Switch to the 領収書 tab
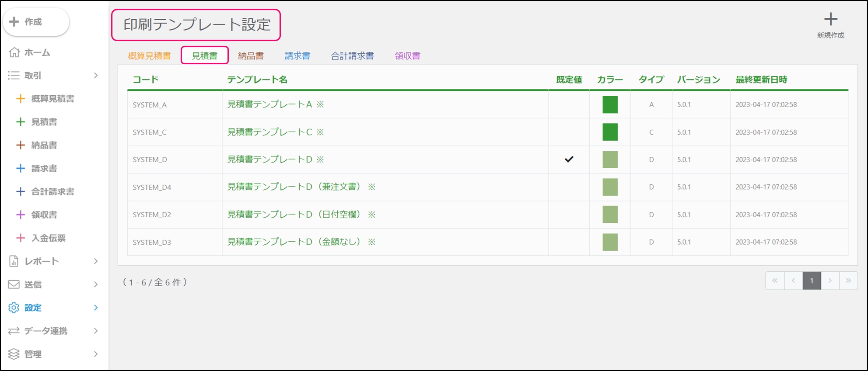Image resolution: width=868 pixels, height=371 pixels. point(407,56)
